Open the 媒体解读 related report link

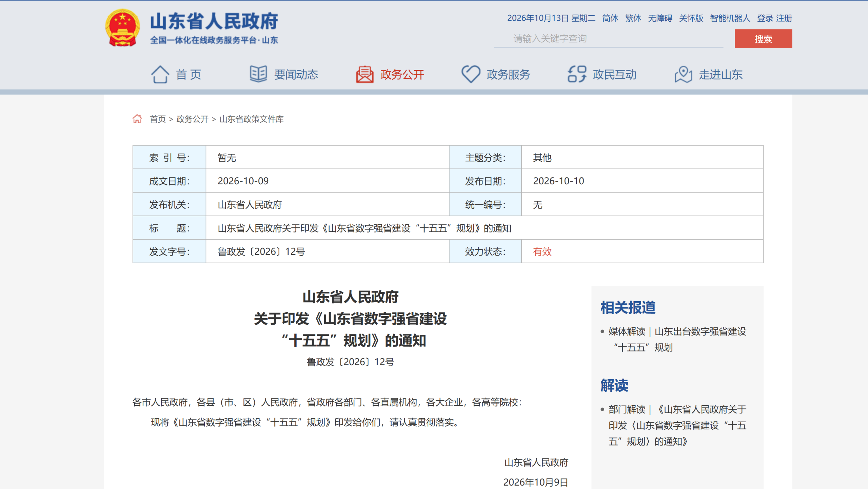(x=677, y=339)
